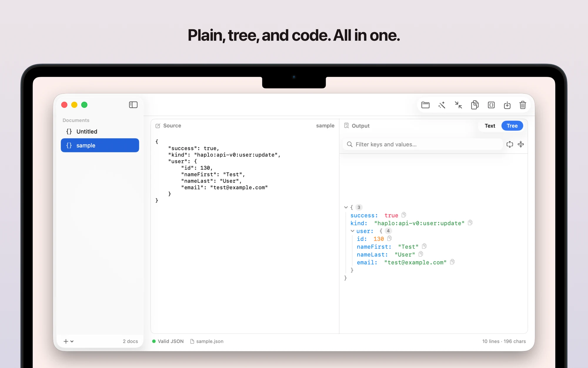Image resolution: width=588 pixels, height=368 pixels.
Task: Copy the email value icon
Action: pos(452,262)
